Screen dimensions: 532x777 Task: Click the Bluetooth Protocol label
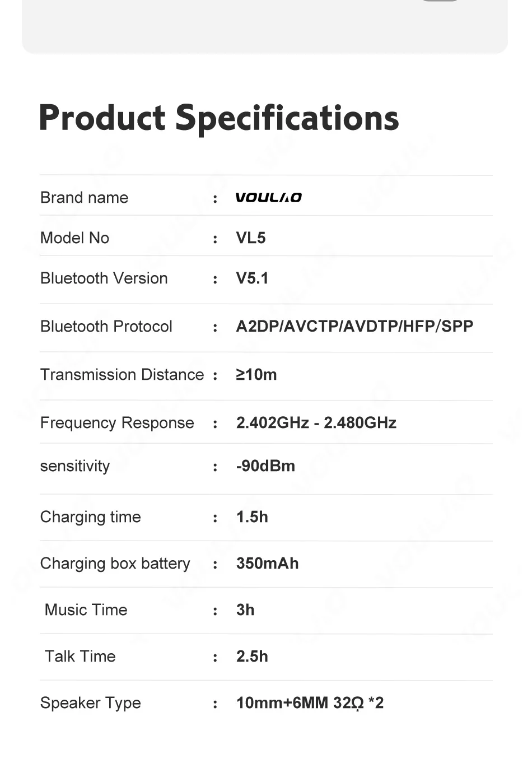click(x=106, y=326)
